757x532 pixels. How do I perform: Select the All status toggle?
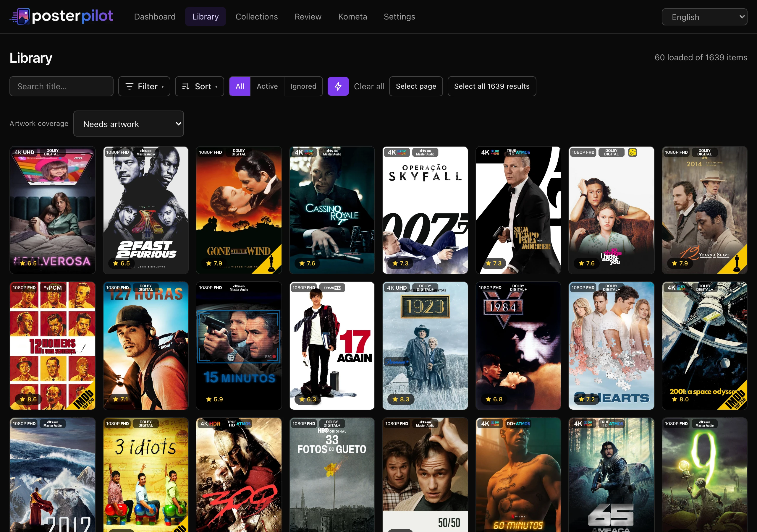[240, 86]
